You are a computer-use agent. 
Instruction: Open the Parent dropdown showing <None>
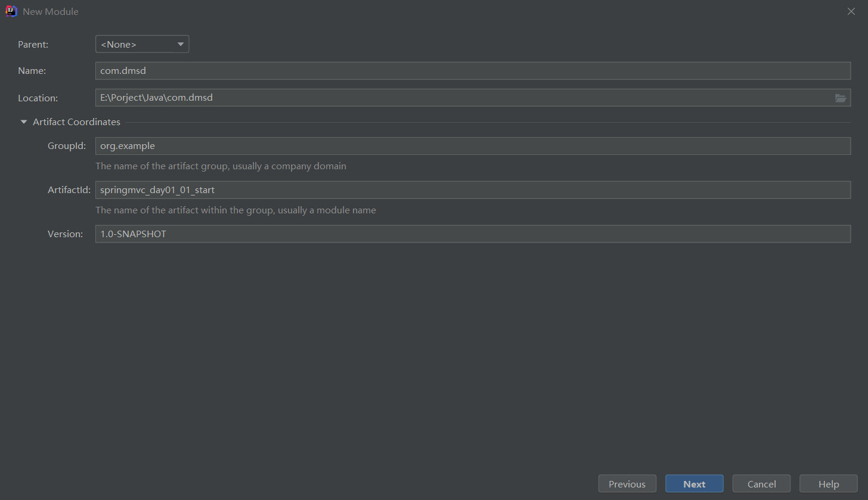[x=142, y=44]
